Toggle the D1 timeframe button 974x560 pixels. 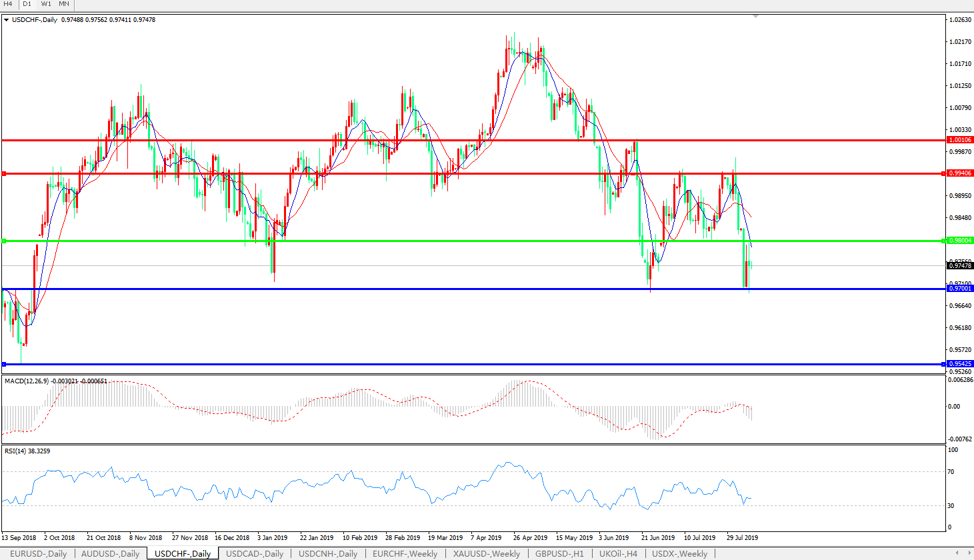27,4
